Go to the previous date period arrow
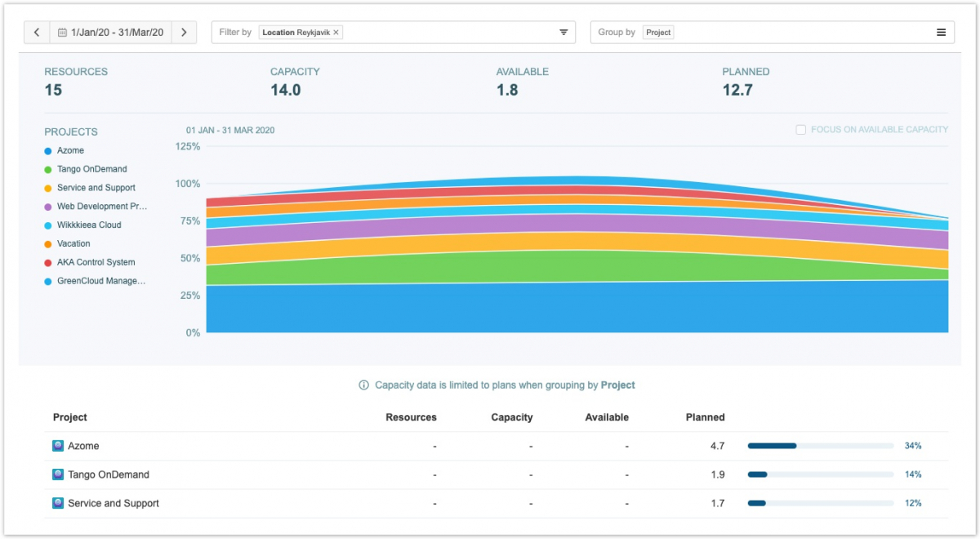This screenshot has width=980, height=539. [37, 33]
